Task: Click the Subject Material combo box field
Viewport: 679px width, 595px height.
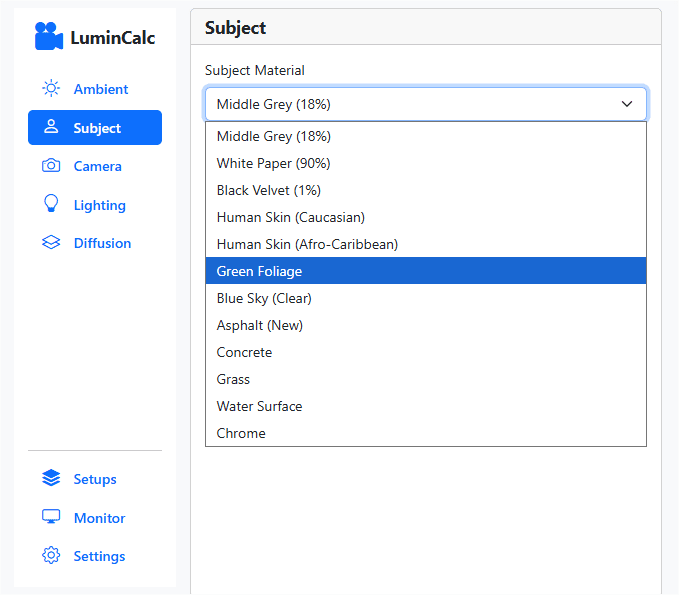Action: [x=426, y=104]
